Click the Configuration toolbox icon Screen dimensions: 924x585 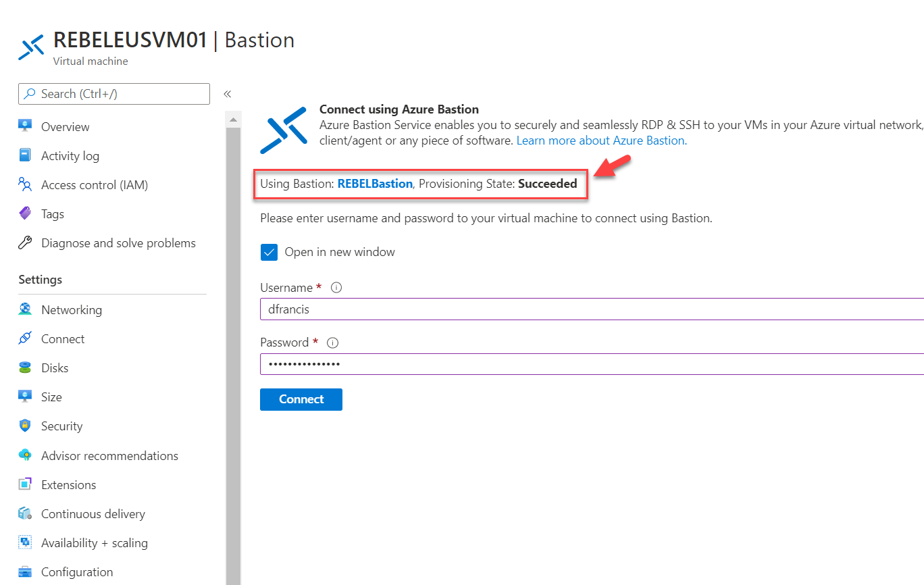click(x=25, y=571)
